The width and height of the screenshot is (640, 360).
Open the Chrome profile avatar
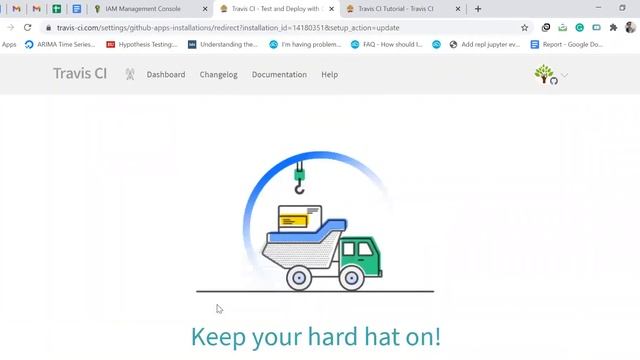pyautogui.click(x=630, y=28)
